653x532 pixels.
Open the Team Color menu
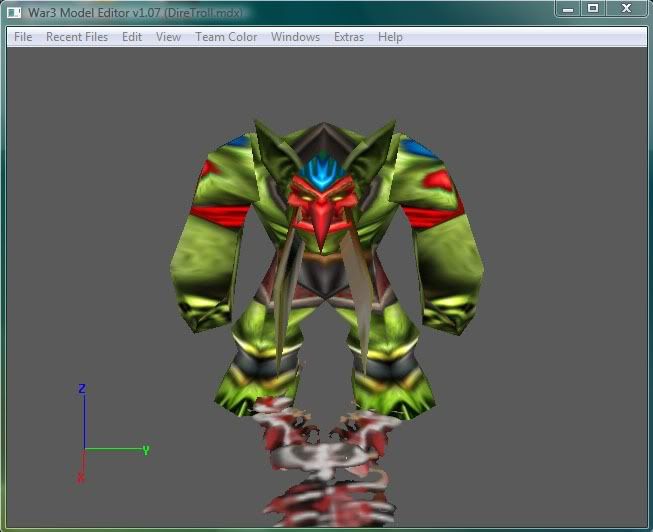click(x=226, y=37)
